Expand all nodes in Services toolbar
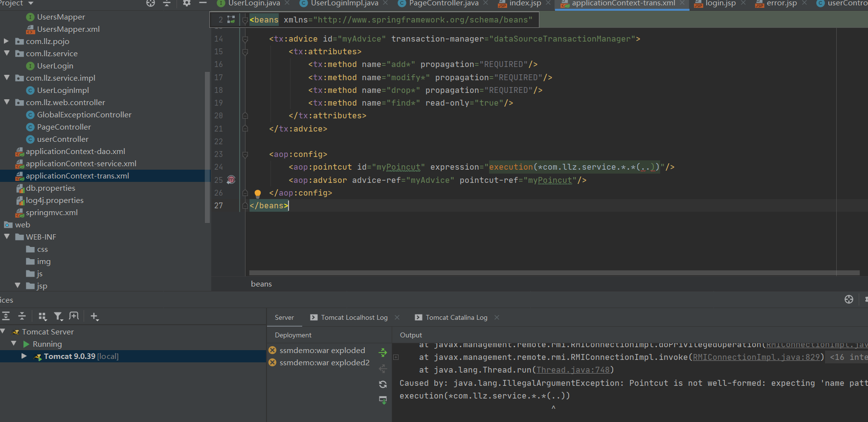 click(6, 316)
